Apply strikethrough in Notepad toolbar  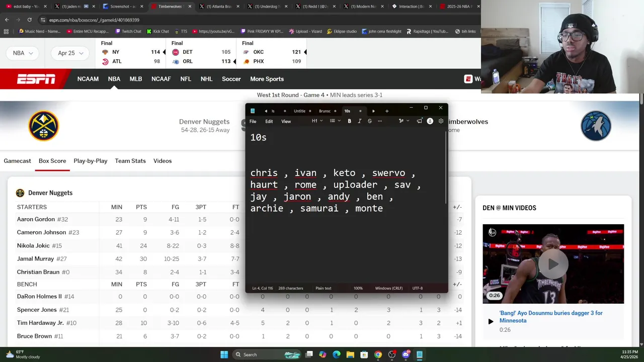369,121
